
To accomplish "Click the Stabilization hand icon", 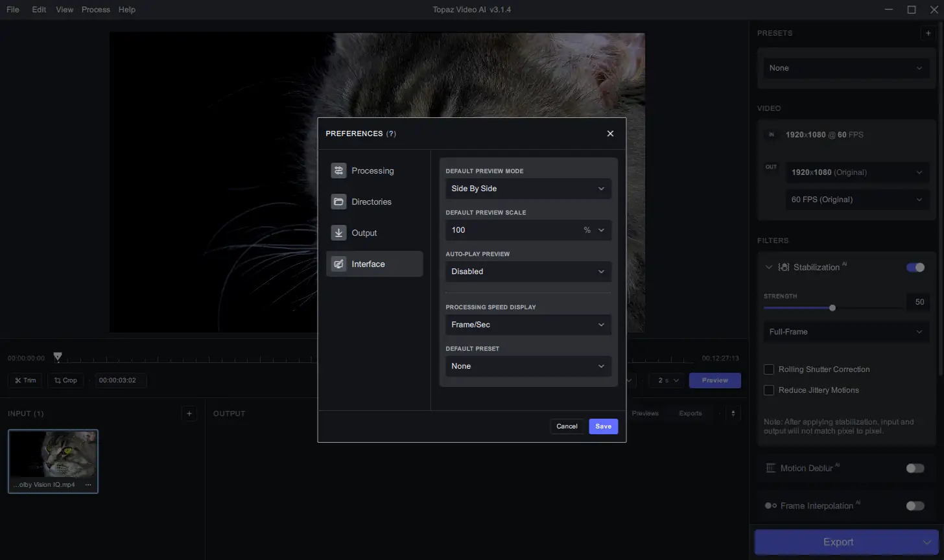I will coord(783,267).
